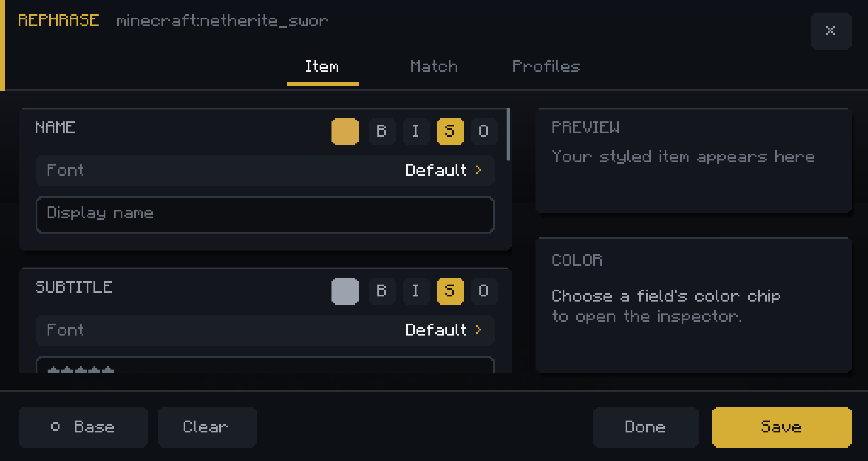868x461 pixels.
Task: Switch to the Profiles tab
Action: click(x=546, y=67)
